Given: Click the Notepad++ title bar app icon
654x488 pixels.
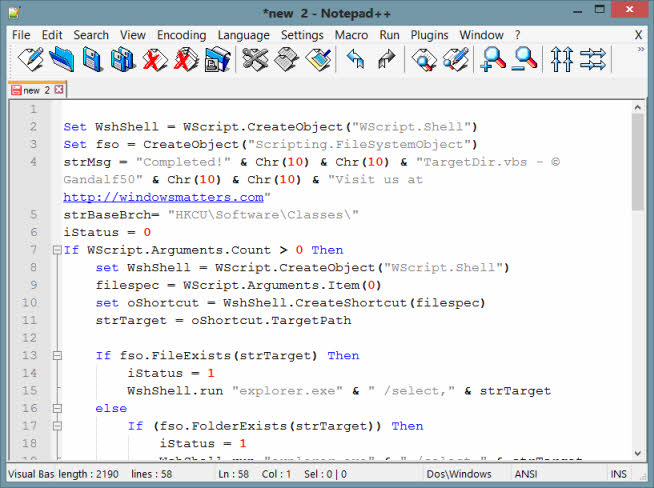Looking at the screenshot, I should (x=14, y=13).
